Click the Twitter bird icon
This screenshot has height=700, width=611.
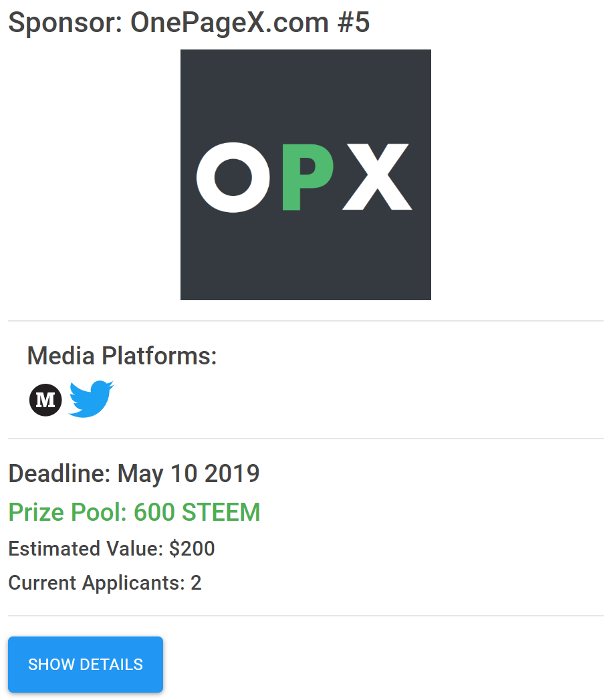[91, 399]
